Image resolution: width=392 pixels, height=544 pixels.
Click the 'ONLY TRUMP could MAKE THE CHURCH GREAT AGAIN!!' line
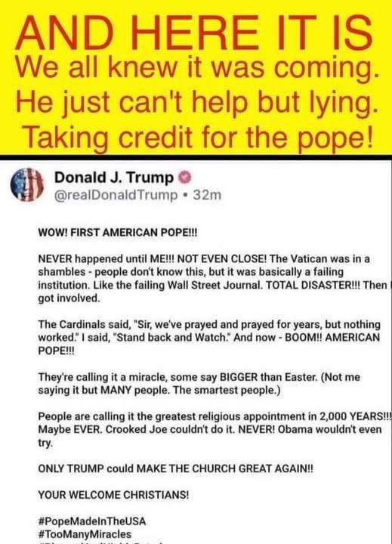[175, 468]
